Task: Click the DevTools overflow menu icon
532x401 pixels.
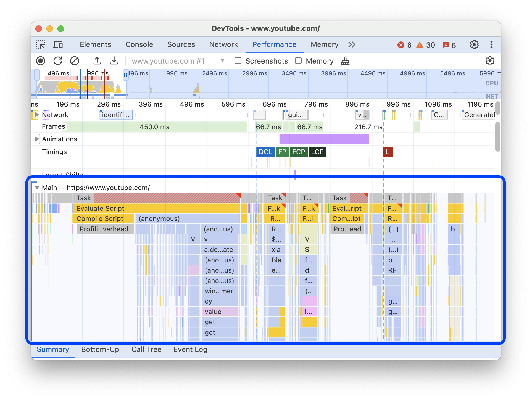Action: tap(491, 44)
